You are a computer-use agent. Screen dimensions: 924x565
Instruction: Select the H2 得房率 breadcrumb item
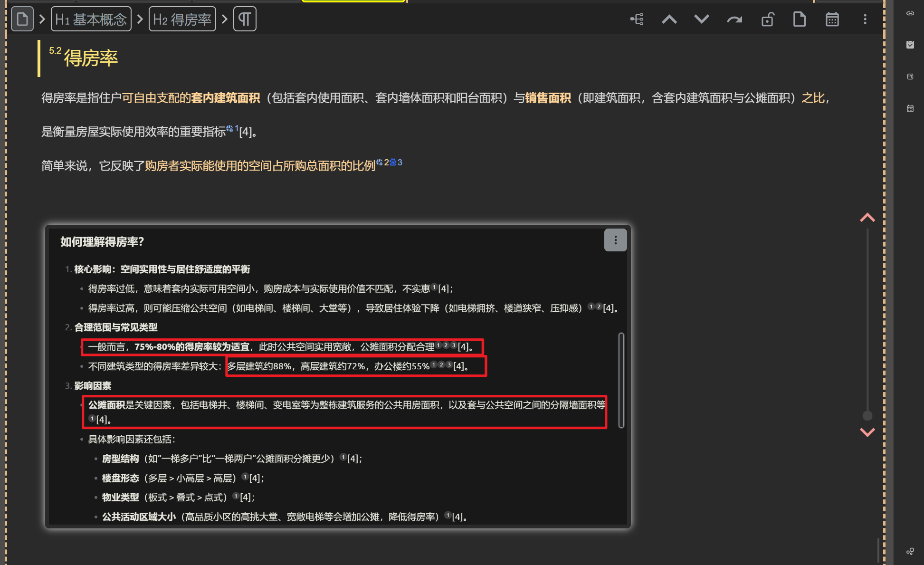pyautogui.click(x=182, y=19)
